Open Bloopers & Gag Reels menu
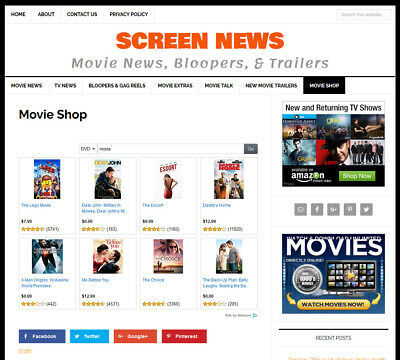Image resolution: width=400 pixels, height=360 pixels. (x=117, y=86)
